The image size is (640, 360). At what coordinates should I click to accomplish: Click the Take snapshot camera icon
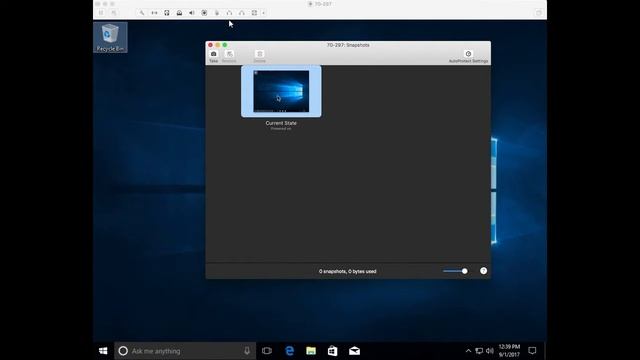tap(213, 54)
